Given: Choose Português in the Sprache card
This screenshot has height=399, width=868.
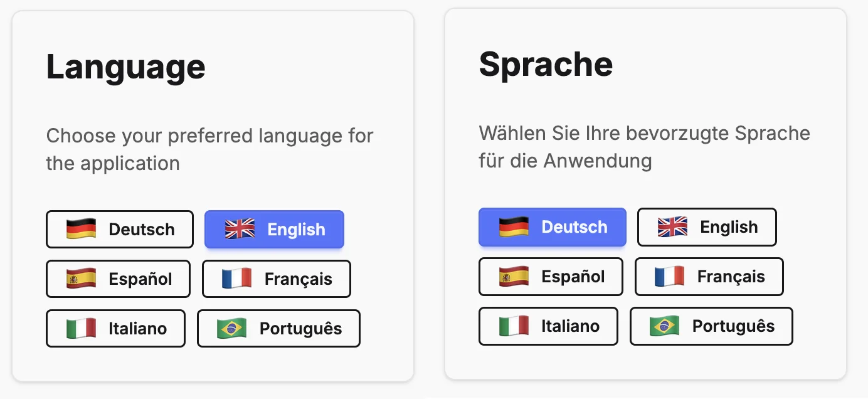Looking at the screenshot, I should [711, 326].
